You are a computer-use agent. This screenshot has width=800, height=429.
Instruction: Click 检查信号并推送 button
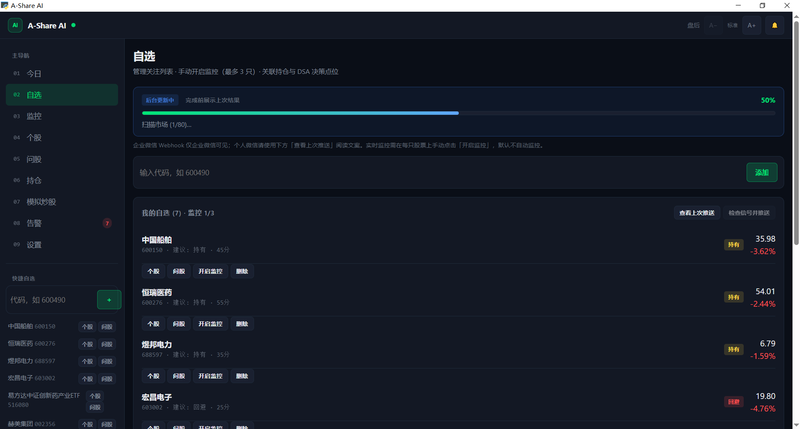(x=749, y=213)
